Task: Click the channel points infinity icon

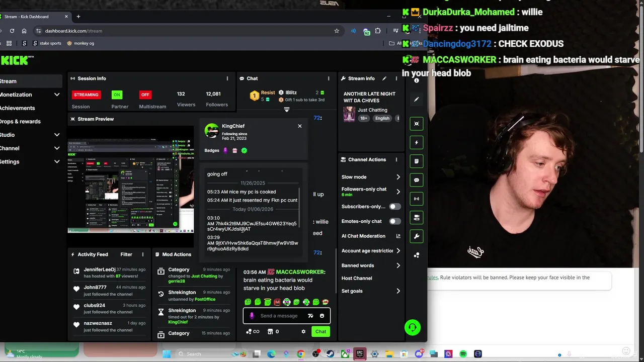Action: tap(253, 331)
